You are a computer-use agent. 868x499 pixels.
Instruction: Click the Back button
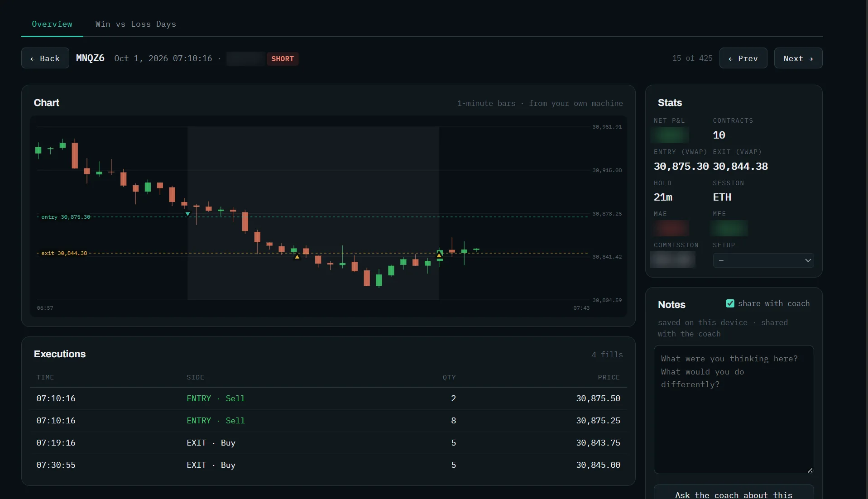point(45,58)
